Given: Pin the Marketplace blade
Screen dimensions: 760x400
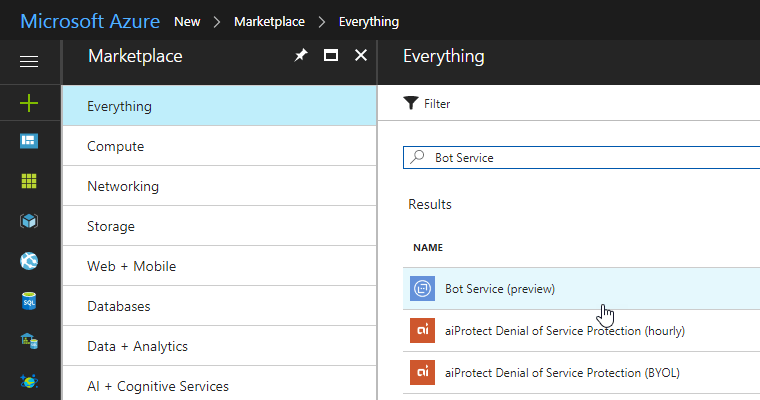Looking at the screenshot, I should point(300,56).
